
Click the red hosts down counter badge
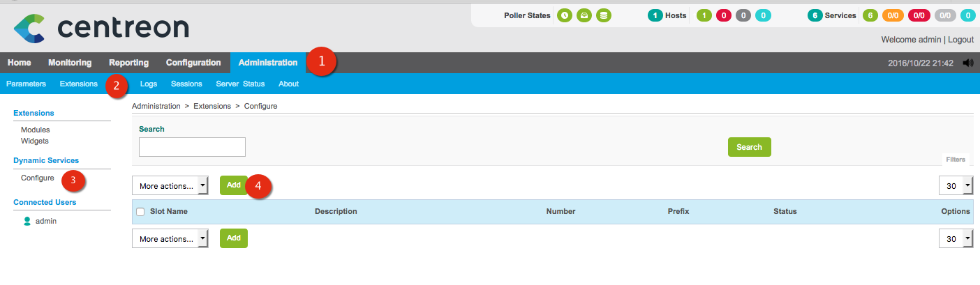pyautogui.click(x=723, y=15)
